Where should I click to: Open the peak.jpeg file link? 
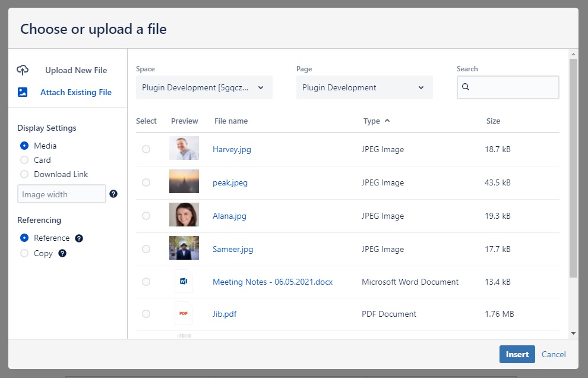point(230,183)
